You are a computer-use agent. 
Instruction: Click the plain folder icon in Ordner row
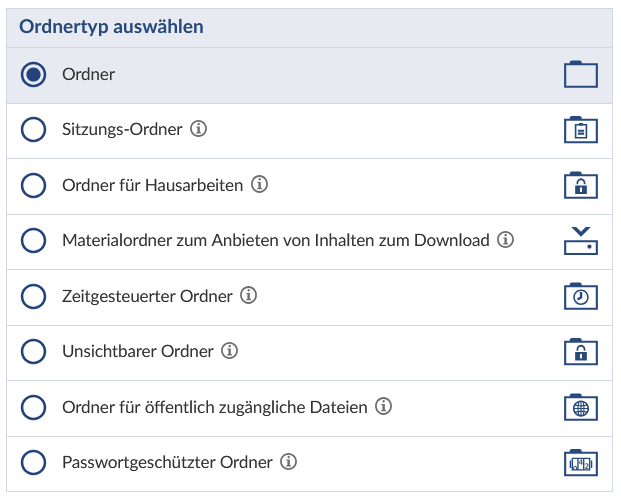tap(580, 75)
